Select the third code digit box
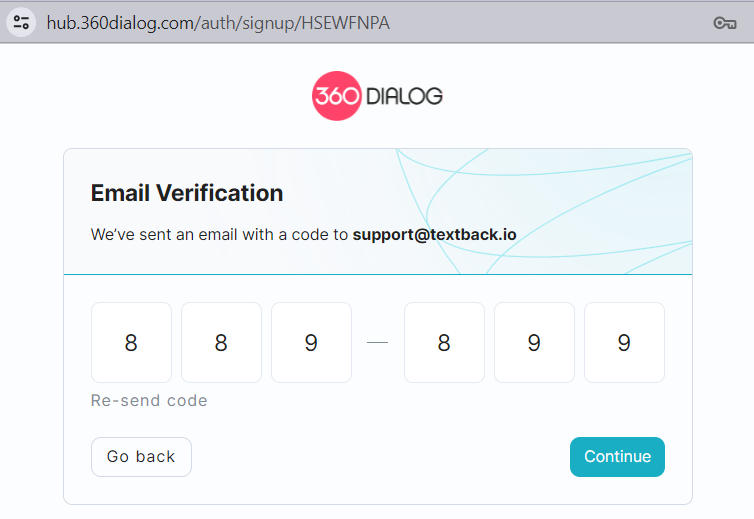Viewport: 754px width, 519px height. pyautogui.click(x=311, y=342)
